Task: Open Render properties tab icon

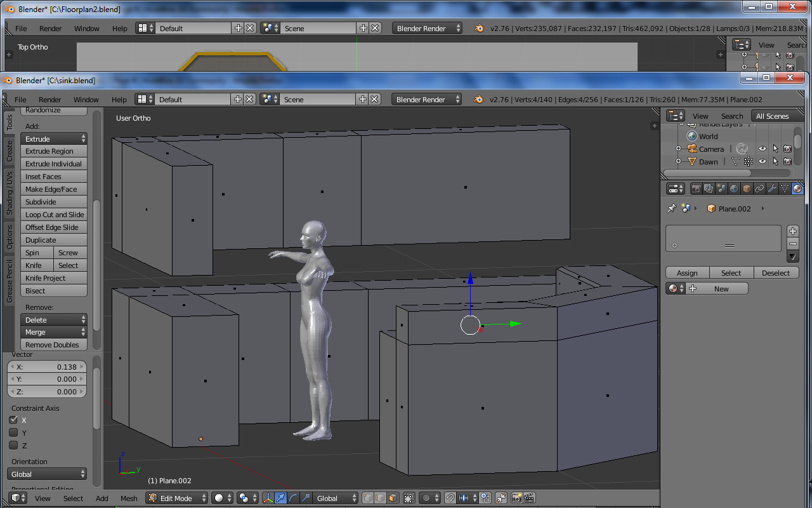Action: pos(696,189)
